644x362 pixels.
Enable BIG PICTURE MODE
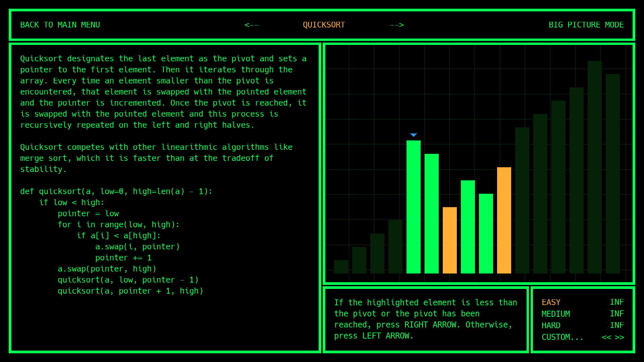[x=586, y=25]
